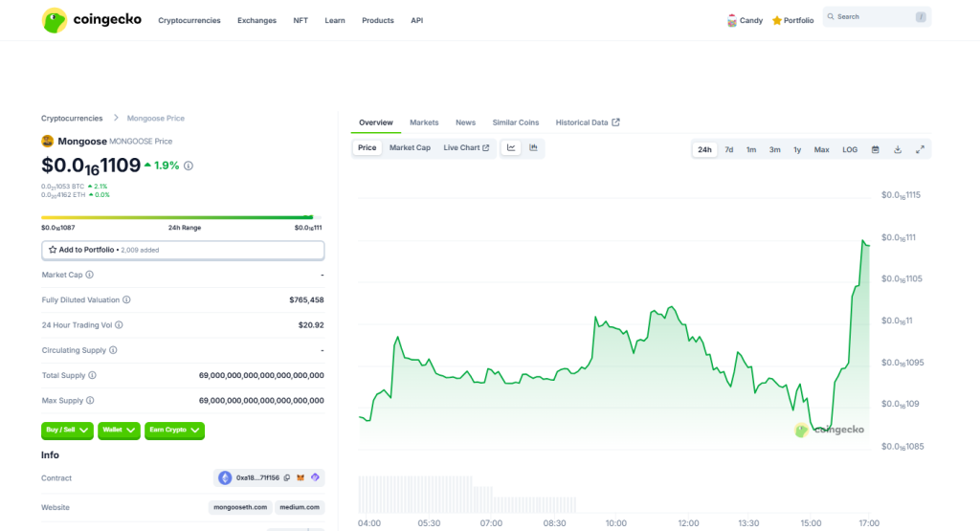Screen dimensions: 980x531
Task: Open the calendar date range picker
Action: [x=875, y=150]
